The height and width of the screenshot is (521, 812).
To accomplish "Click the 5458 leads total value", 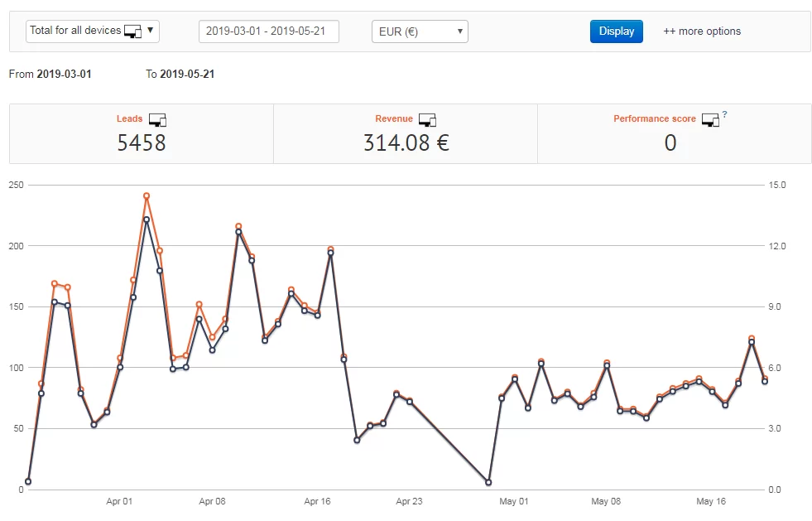I will [142, 142].
